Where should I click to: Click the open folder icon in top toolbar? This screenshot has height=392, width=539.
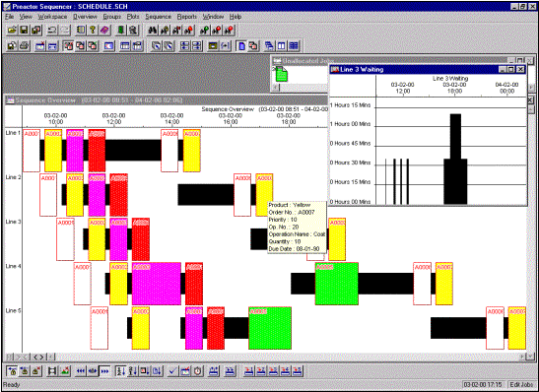pyautogui.click(x=12, y=31)
